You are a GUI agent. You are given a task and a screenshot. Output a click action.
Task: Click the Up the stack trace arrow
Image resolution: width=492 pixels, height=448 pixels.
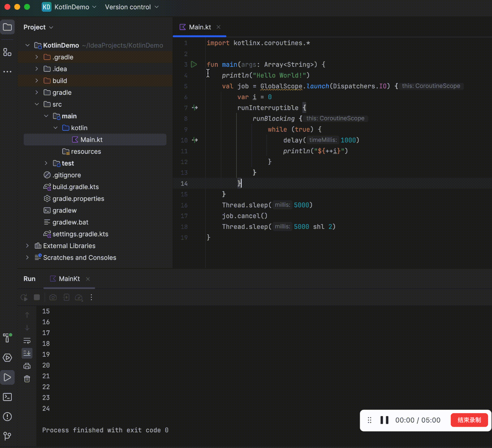pos(27,315)
